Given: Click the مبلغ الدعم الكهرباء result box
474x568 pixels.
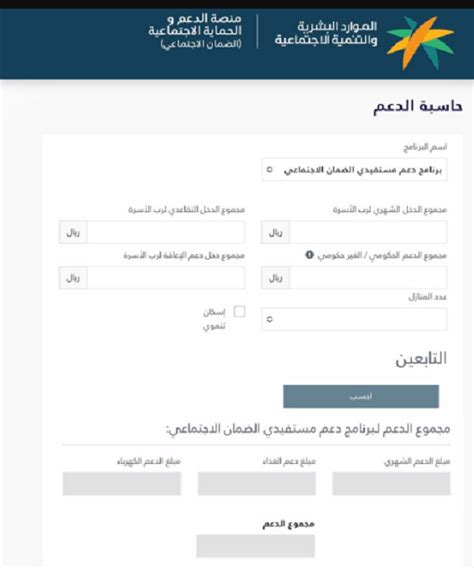Looking at the screenshot, I should 122,484.
